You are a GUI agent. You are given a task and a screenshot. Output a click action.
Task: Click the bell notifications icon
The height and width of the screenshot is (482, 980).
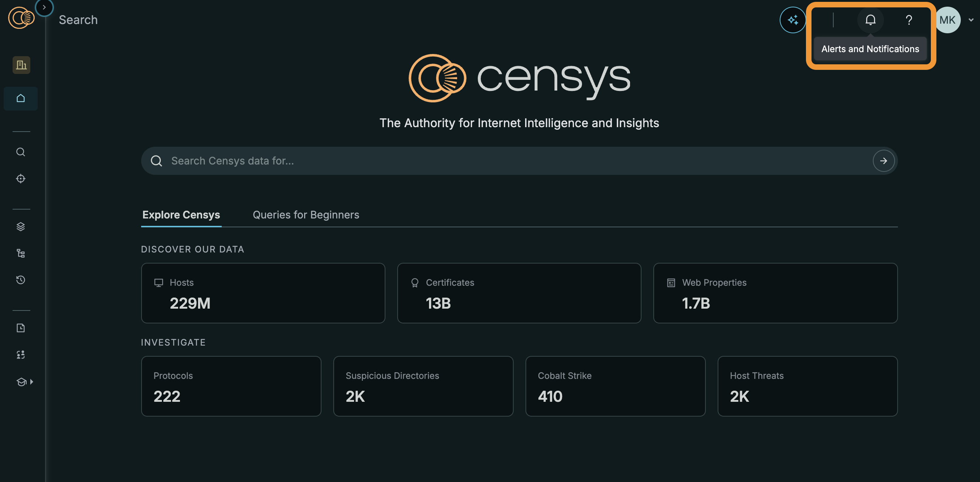pyautogui.click(x=870, y=20)
